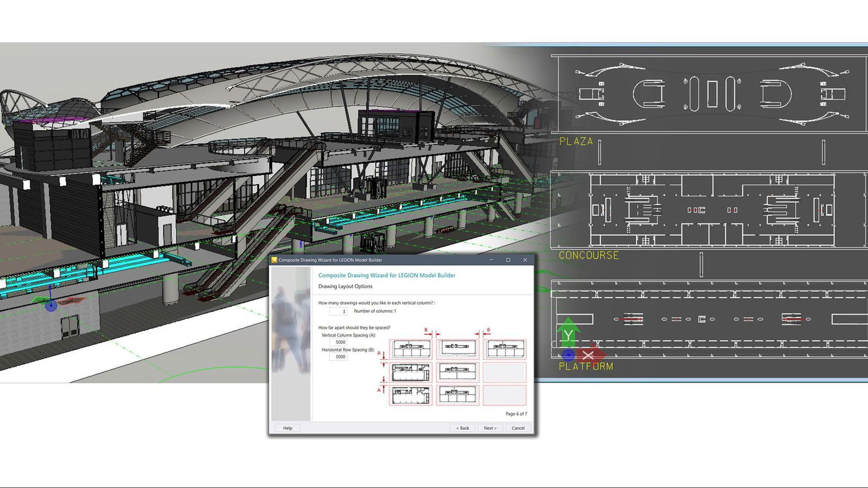Click the green Y axis arrow
Viewport: 868px width, 488px height.
[x=567, y=332]
